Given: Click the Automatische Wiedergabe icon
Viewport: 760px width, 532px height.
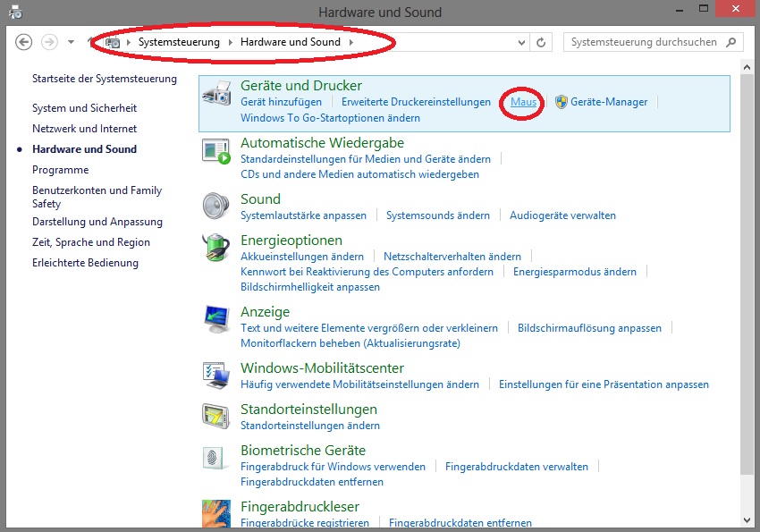Looking at the screenshot, I should pos(216,151).
